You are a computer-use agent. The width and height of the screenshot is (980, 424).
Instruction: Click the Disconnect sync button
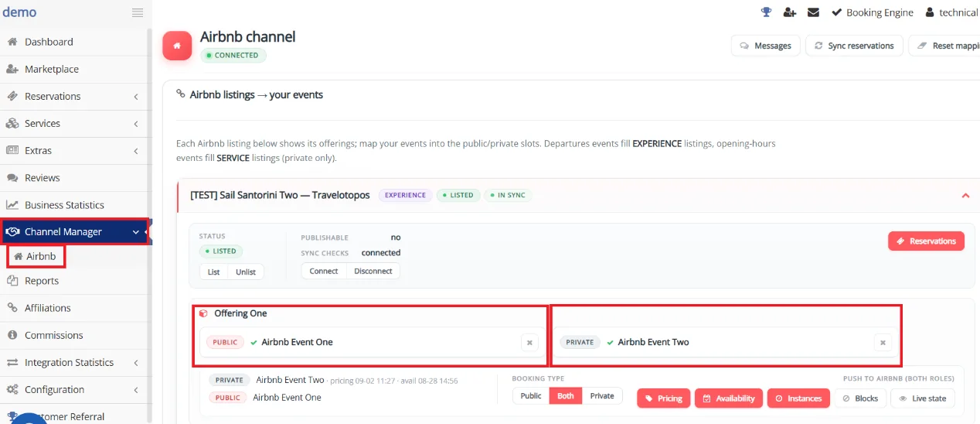tap(373, 271)
